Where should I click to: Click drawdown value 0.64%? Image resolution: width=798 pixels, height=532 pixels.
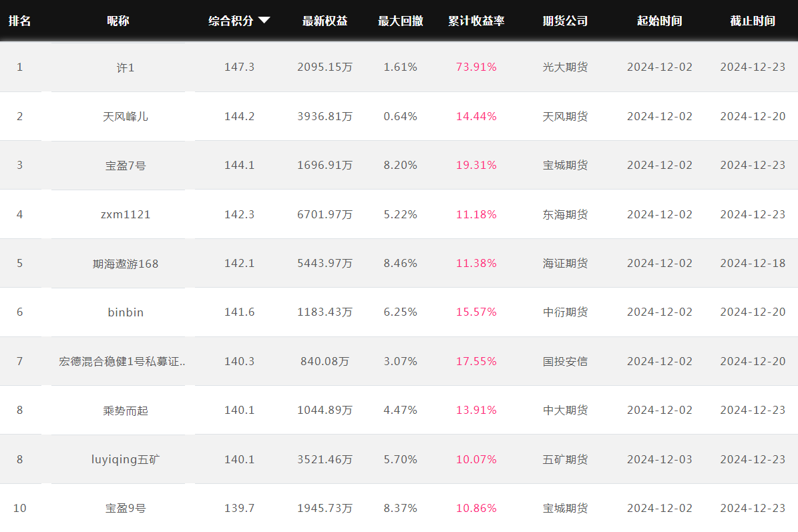tap(401, 116)
